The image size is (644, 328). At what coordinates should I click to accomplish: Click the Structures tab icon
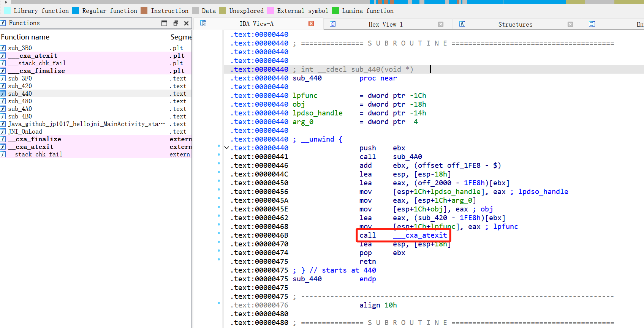tap(462, 24)
